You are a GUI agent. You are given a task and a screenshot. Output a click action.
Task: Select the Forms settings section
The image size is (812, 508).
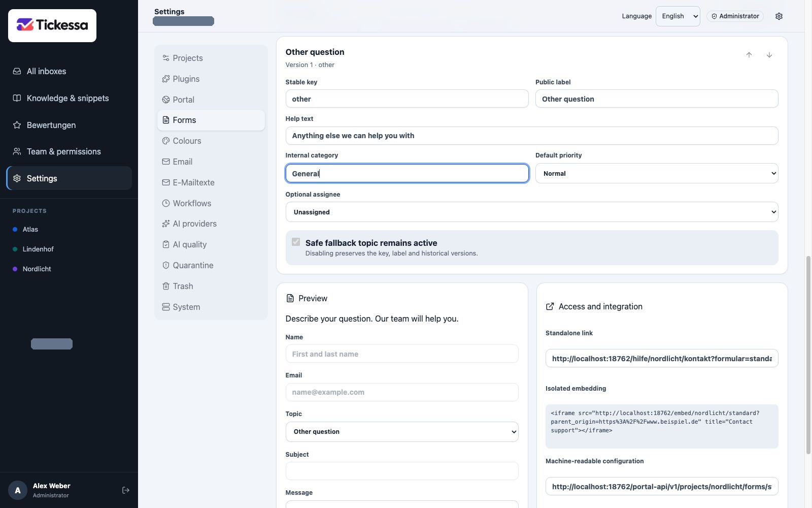coord(211,120)
